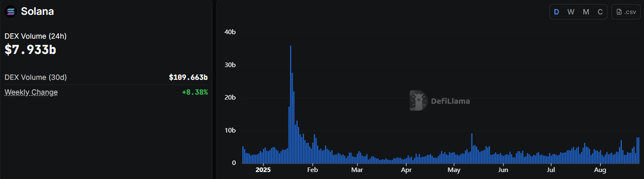Screen dimensions: 644x179
Task: Click the $7.933b volume value
Action: click(30, 50)
